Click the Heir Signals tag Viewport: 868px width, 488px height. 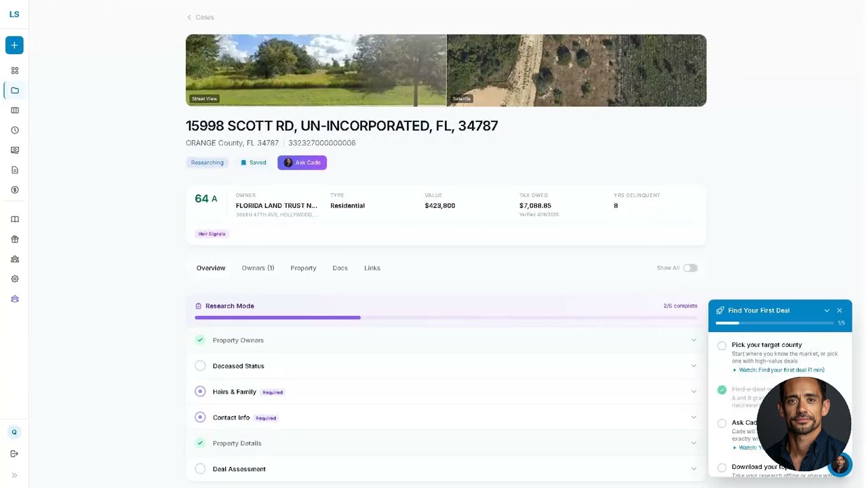[212, 234]
